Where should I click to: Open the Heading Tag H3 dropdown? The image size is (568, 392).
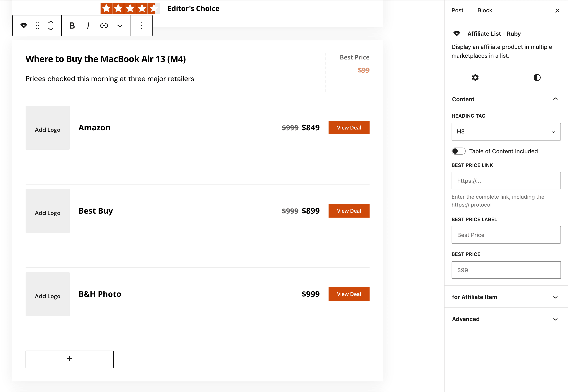point(506,132)
